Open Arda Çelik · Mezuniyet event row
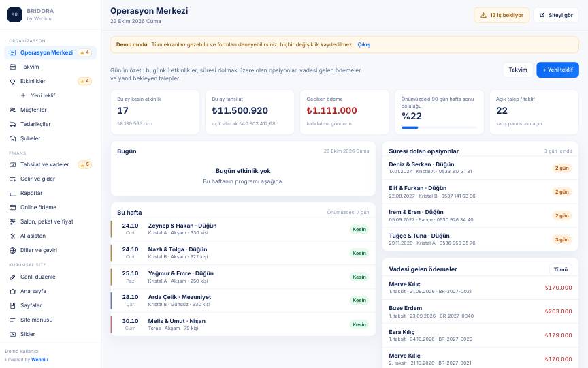 [243, 301]
